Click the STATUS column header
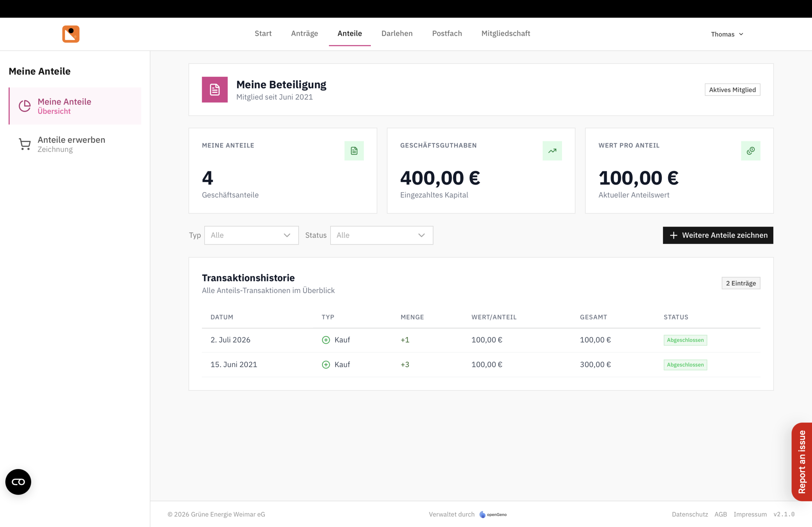 676,317
